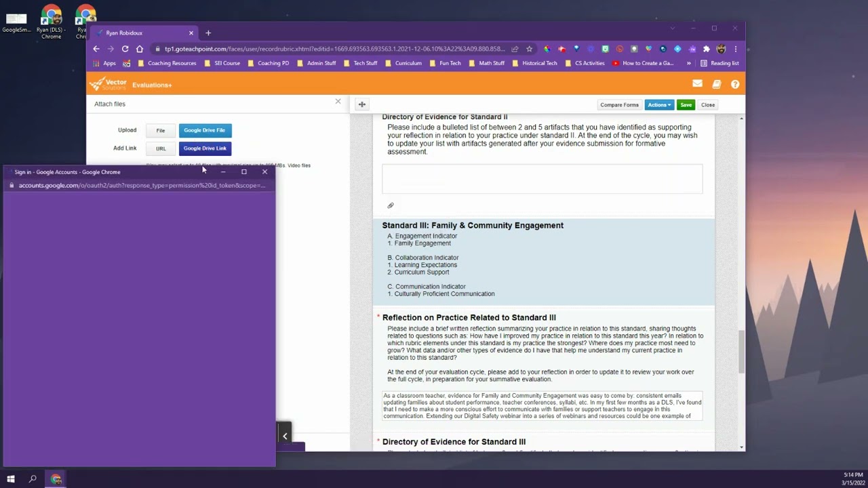The height and width of the screenshot is (488, 868).
Task: Click the Close button beside Save
Action: (708, 105)
